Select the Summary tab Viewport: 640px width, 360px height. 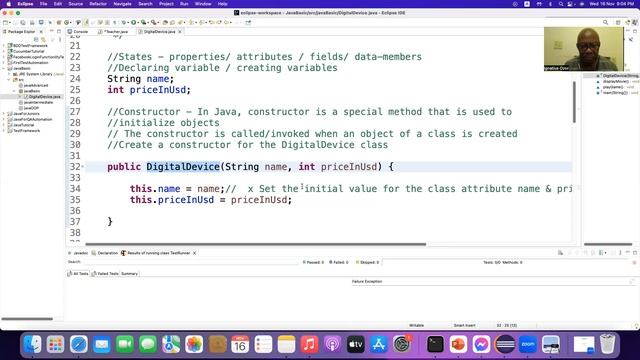tap(129, 273)
